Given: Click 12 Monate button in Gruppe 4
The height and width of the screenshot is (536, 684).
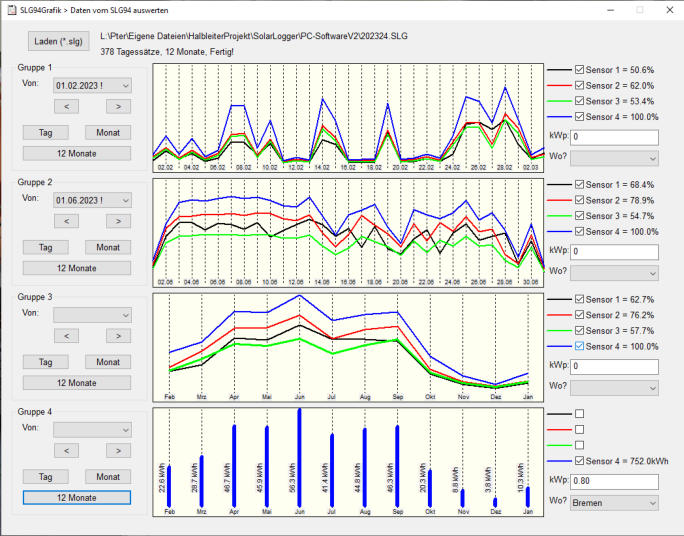Looking at the screenshot, I should [x=76, y=497].
